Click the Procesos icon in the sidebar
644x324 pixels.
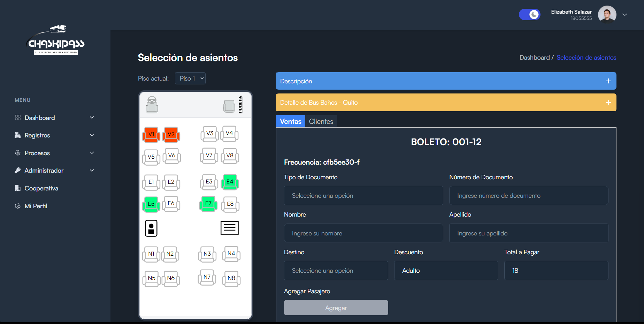[17, 153]
